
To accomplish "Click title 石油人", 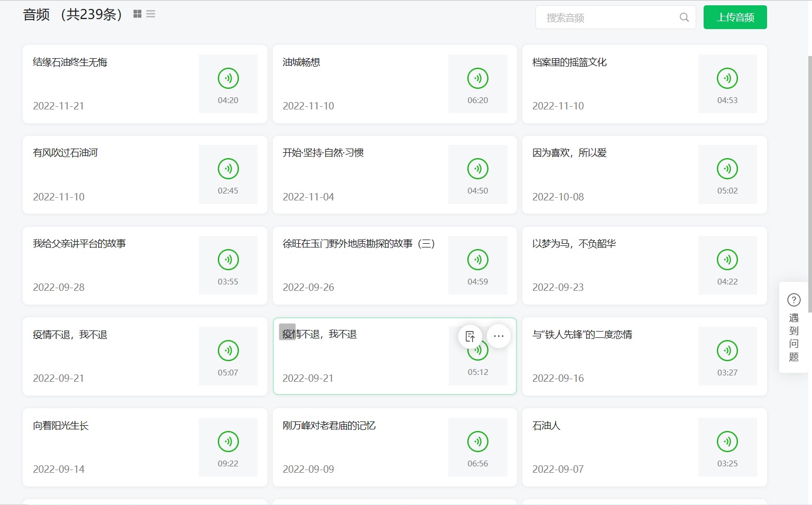I will coord(546,425).
